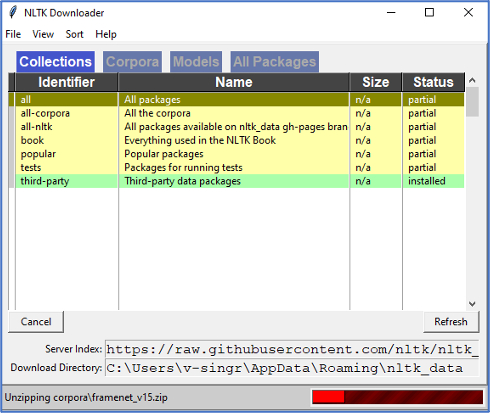Click the 'Download Directory:' label
The image size is (490, 414).
pyautogui.click(x=56, y=367)
